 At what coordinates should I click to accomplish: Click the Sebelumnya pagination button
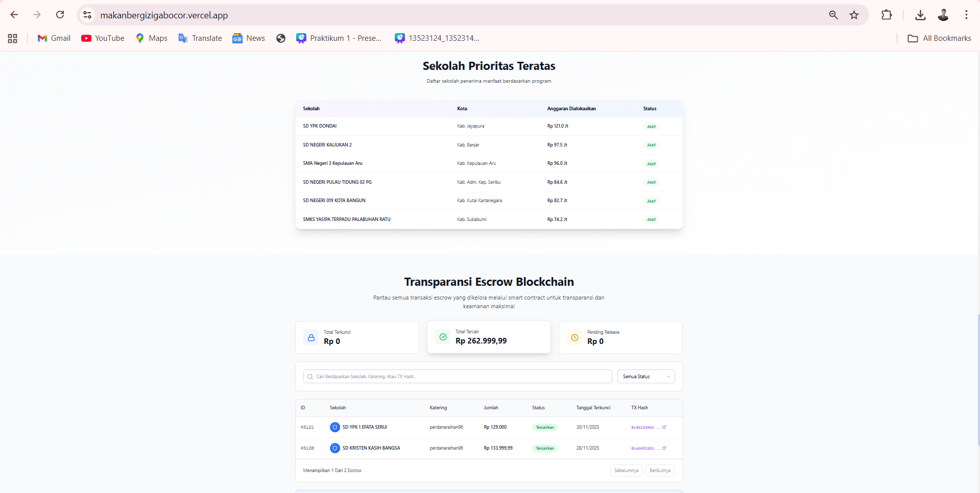tap(626, 471)
